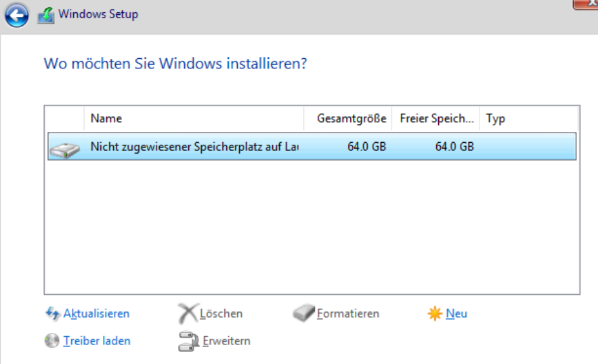Click the Formatieren text label

[348, 314]
